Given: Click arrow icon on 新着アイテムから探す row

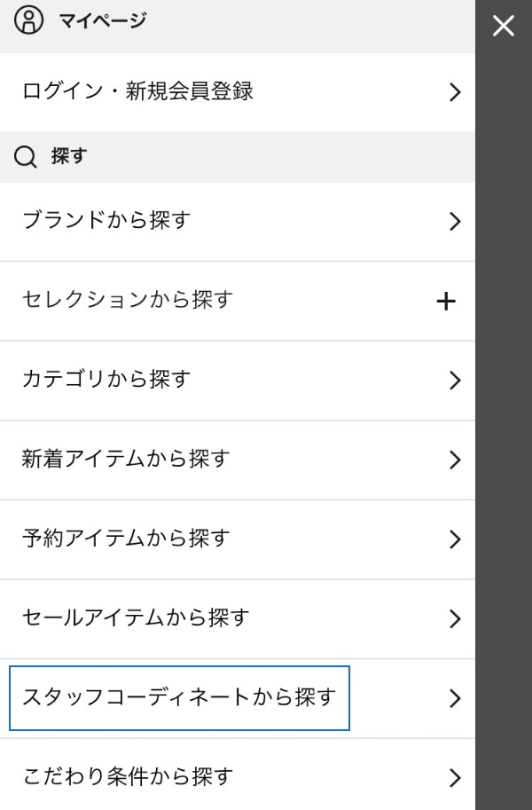Looking at the screenshot, I should [x=455, y=460].
